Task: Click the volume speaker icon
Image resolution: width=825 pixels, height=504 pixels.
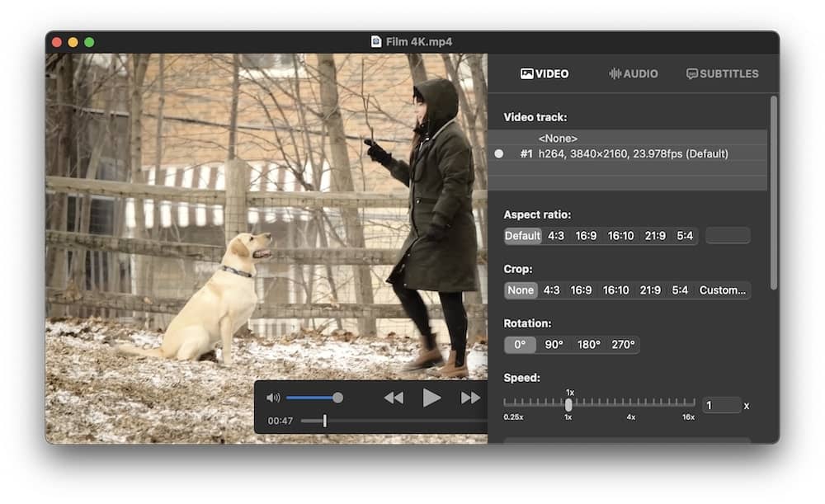Action: (x=273, y=398)
